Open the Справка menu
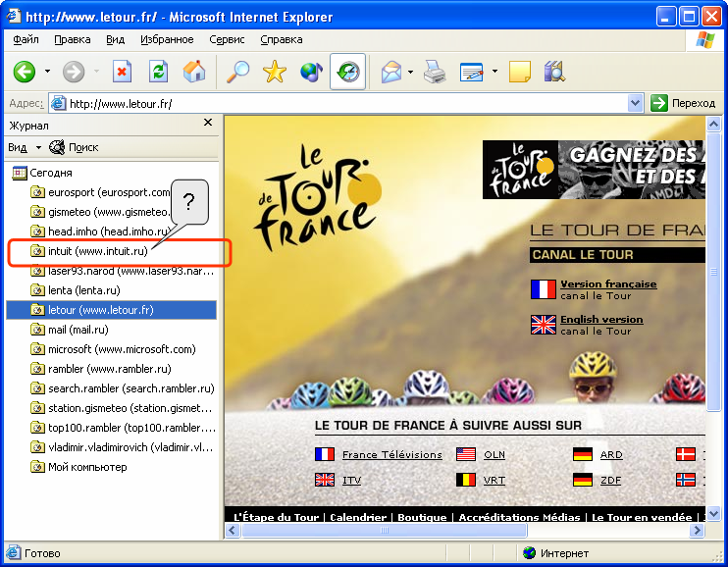This screenshot has height=567, width=728. pyautogui.click(x=282, y=39)
